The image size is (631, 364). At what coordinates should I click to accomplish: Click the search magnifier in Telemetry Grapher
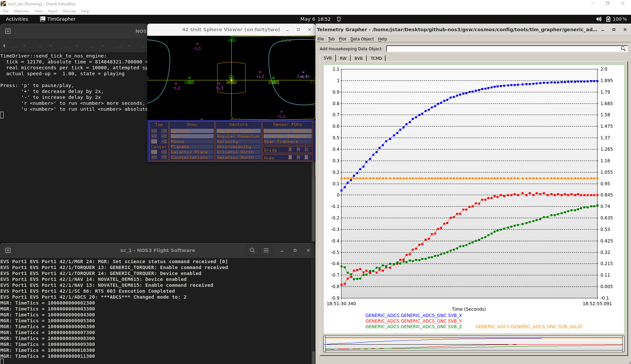click(x=623, y=49)
